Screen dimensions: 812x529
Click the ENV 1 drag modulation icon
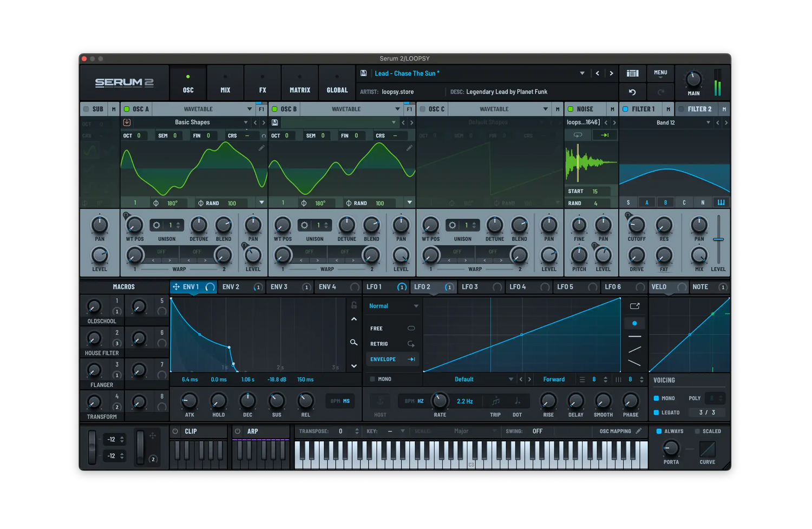[176, 287]
